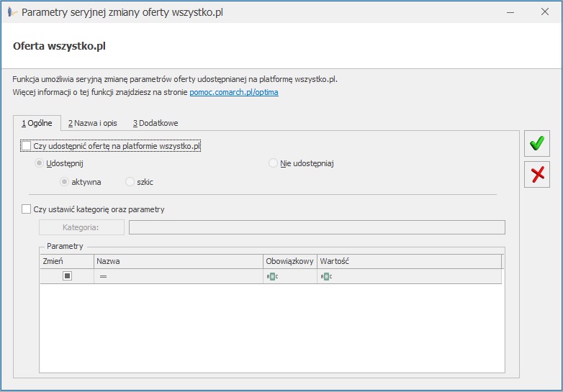The image size is (563, 392).
Task: Confirm changes with the green checkmark
Action: [x=537, y=143]
